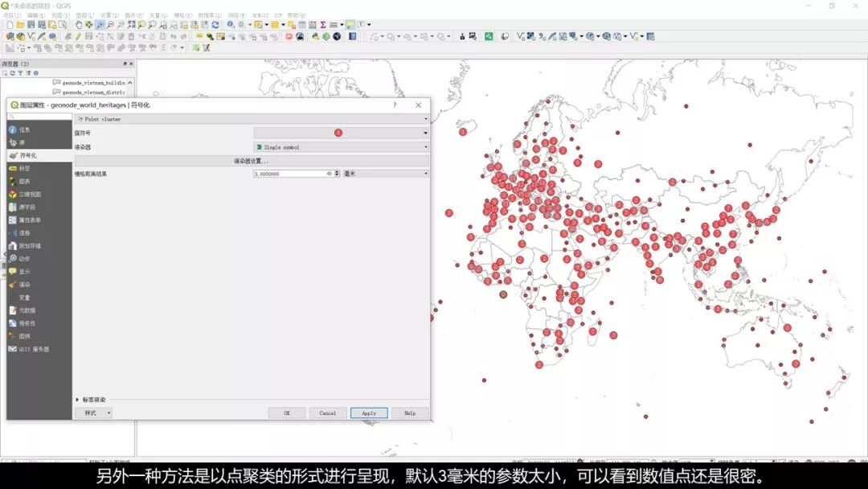
Task: Click the browser panel refresh icon
Action: pyautogui.click(x=12, y=73)
